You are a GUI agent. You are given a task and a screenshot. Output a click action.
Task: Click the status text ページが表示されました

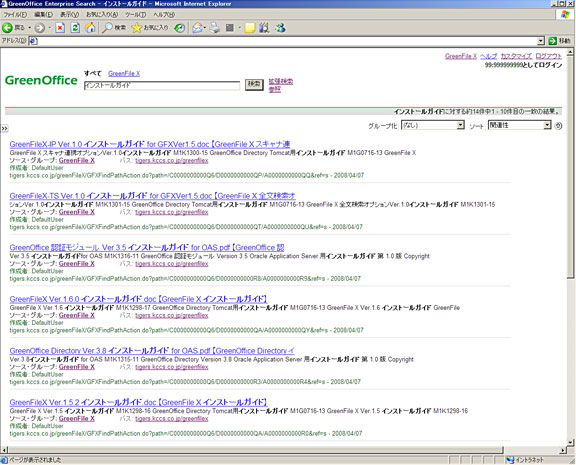(x=35, y=460)
